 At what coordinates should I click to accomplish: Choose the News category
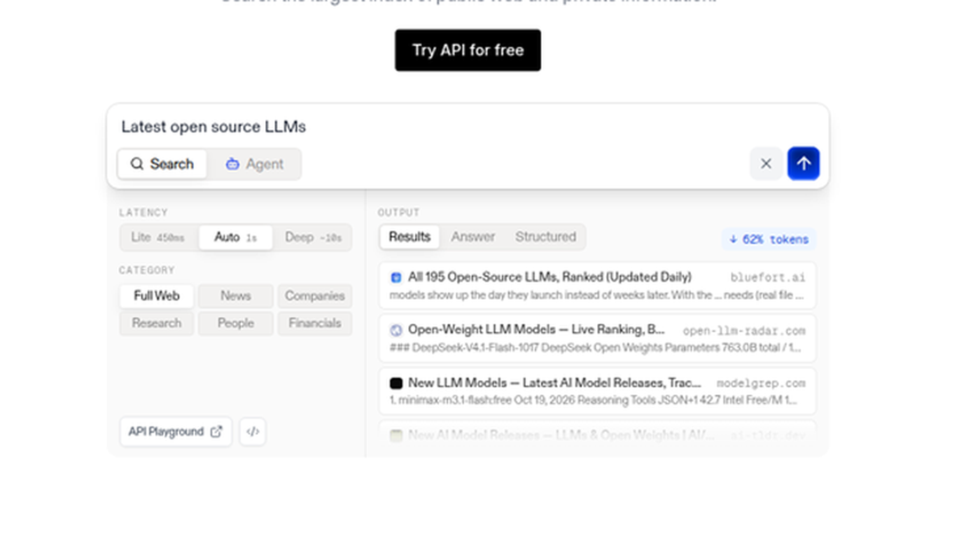(236, 296)
